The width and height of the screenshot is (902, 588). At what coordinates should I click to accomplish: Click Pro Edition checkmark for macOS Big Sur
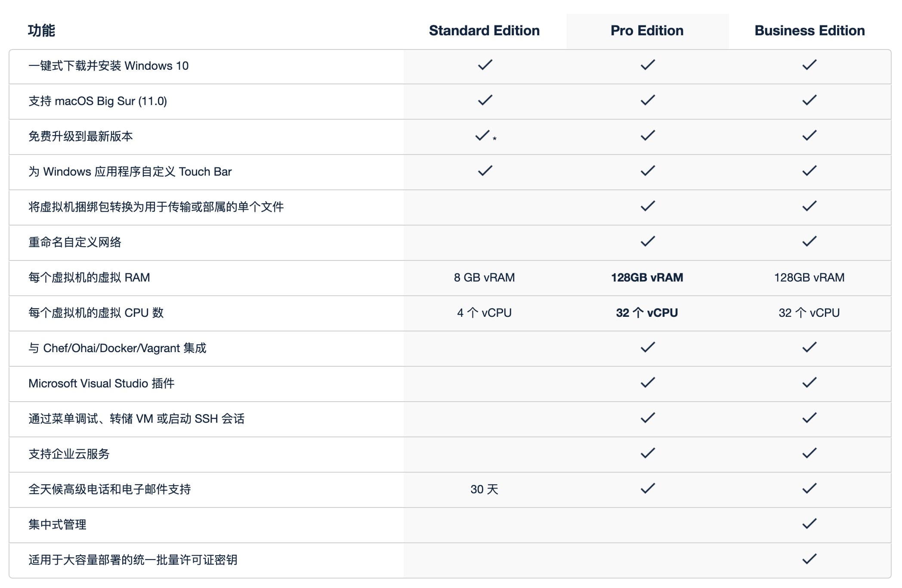647,101
